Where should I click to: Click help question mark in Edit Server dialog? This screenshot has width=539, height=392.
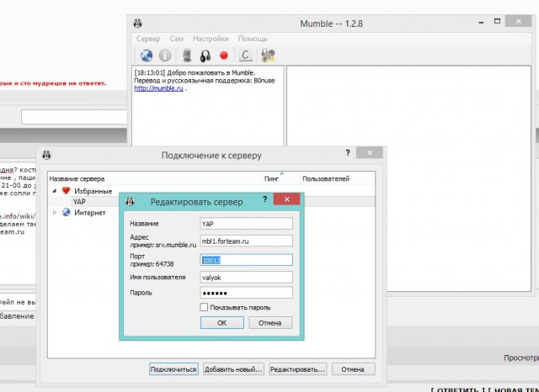point(264,199)
